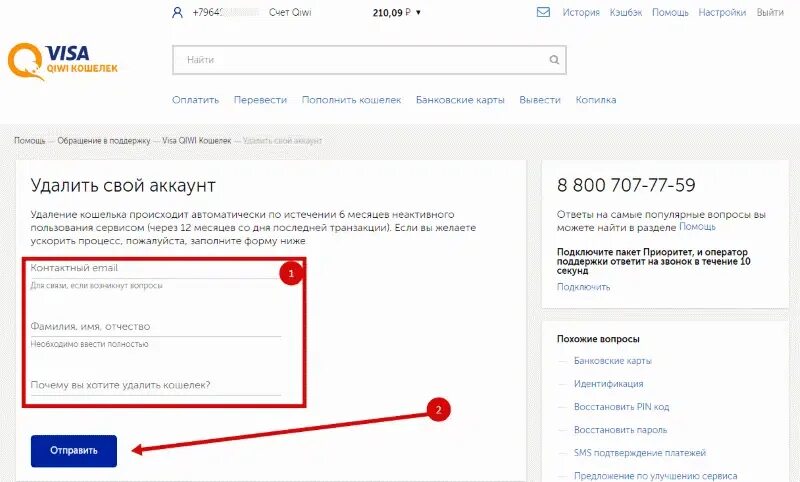Open the Восстановить пароль link
The width and height of the screenshot is (800, 482).
click(620, 430)
